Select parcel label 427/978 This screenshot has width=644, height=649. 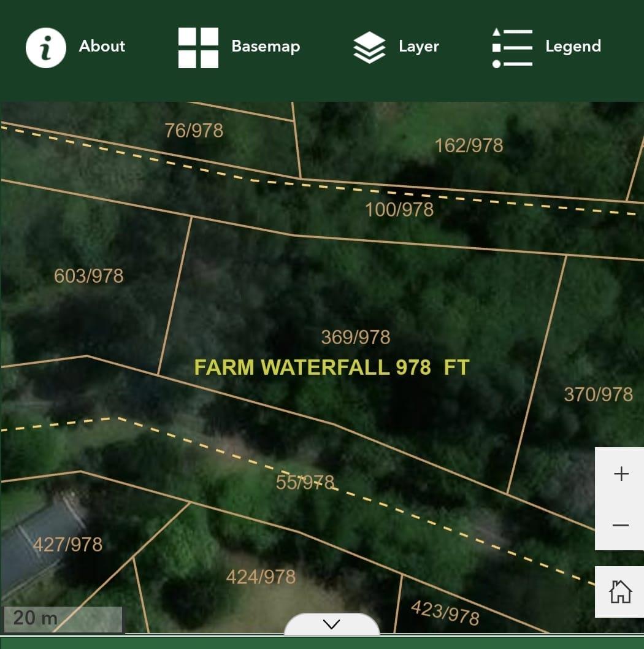[67, 544]
